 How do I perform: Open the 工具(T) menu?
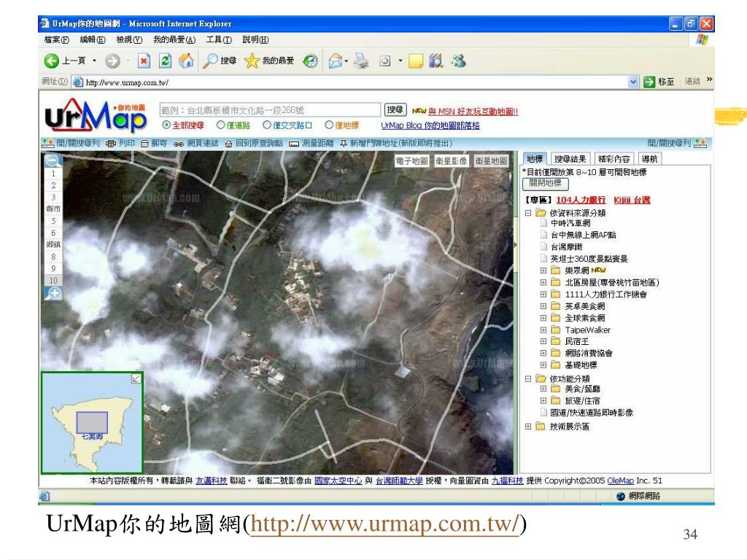coord(219,39)
